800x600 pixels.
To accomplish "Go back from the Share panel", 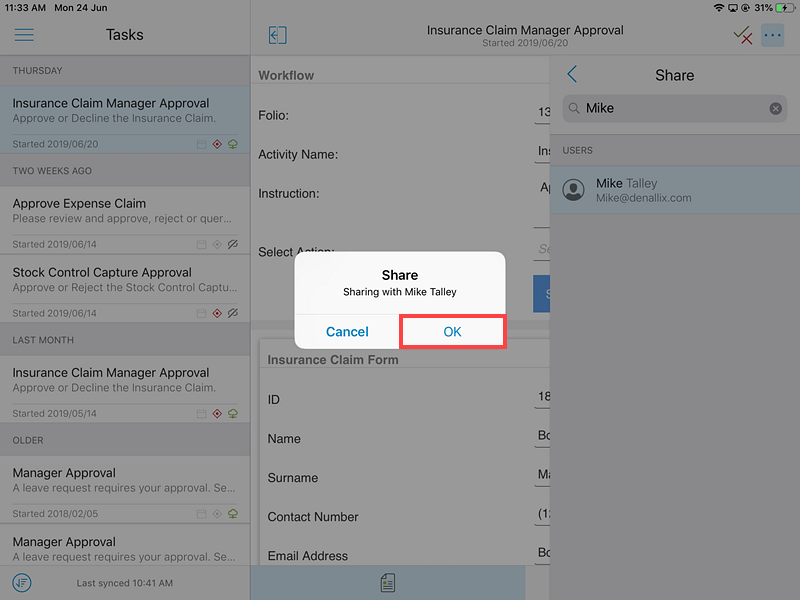I will point(572,74).
